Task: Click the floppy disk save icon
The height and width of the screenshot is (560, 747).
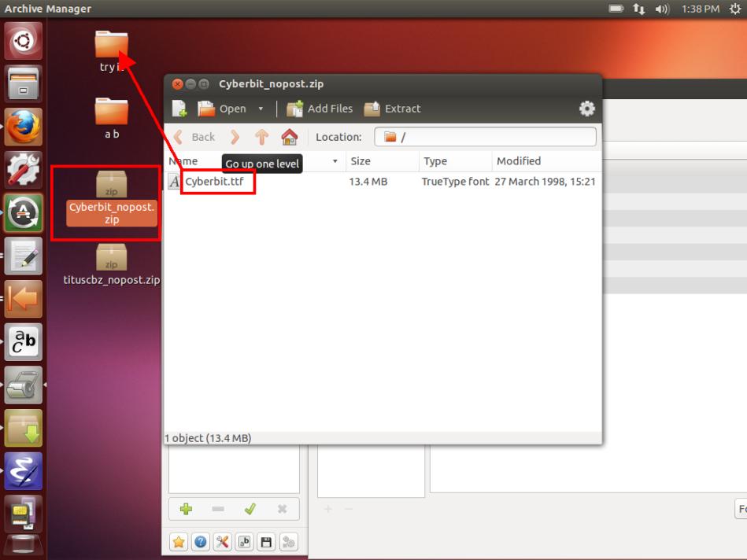Action: 266,542
